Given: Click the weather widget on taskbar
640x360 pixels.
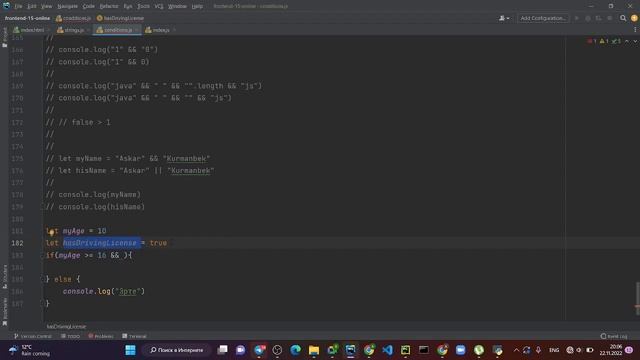Looking at the screenshot, I should coord(29,350).
